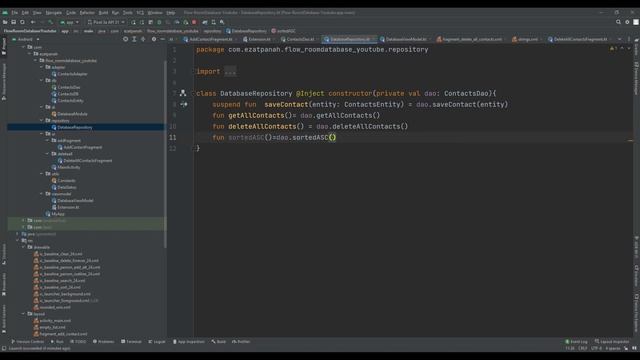Screen dimensions: 640x360
Task: Click Select Opened File target icon
Action: point(125,39)
